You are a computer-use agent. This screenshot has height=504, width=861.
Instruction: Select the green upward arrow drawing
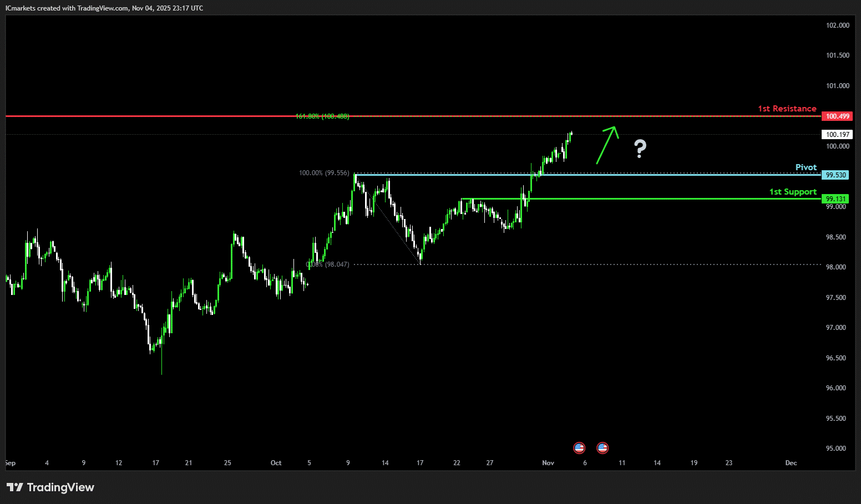pos(607,144)
